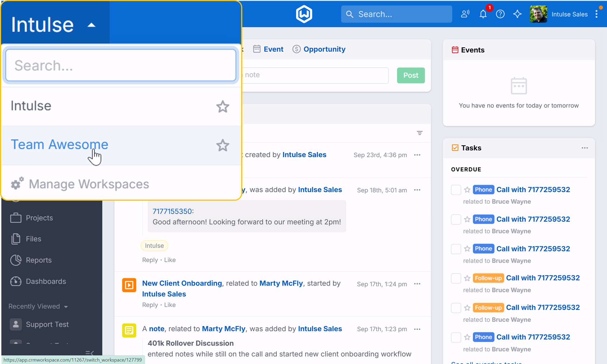Open options for Sep 23rd activity entry

click(417, 155)
